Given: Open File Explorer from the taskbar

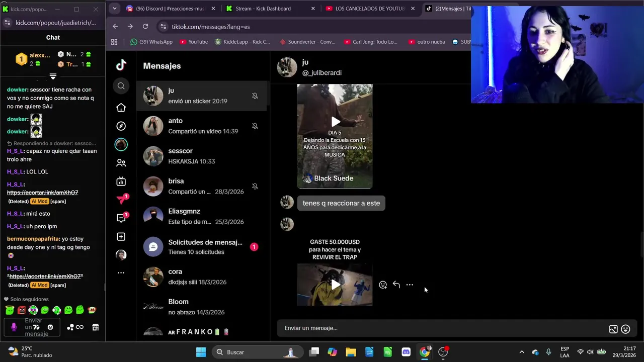Looking at the screenshot, I should click(351, 352).
